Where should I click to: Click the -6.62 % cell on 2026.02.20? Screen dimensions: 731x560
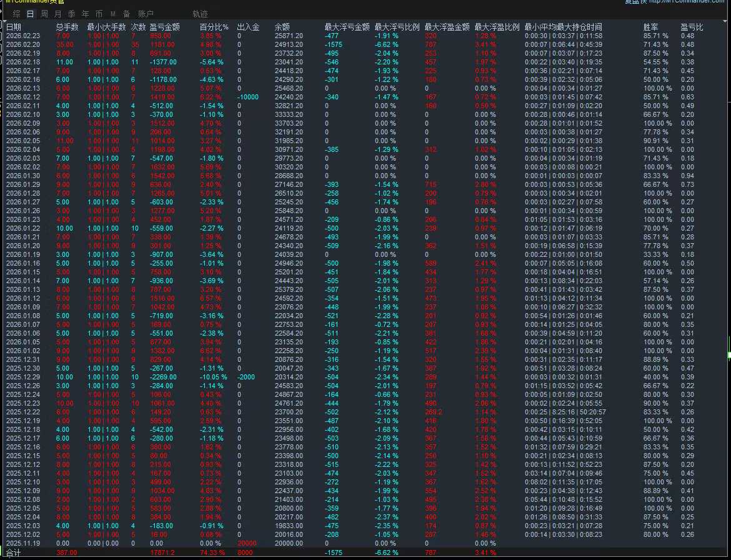tap(387, 45)
